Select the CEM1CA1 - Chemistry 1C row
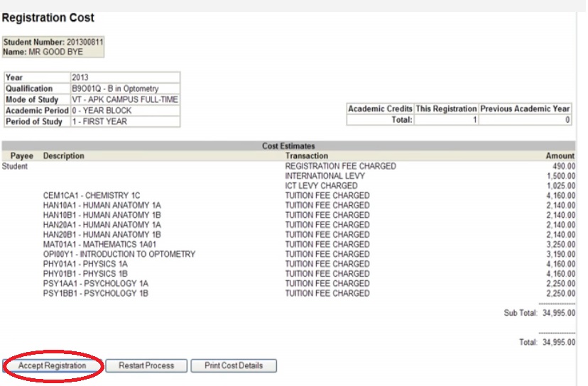588x386 pixels. point(92,195)
